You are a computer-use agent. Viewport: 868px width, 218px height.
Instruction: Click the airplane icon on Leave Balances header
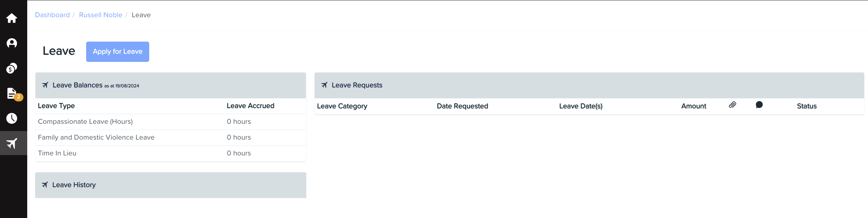(45, 85)
